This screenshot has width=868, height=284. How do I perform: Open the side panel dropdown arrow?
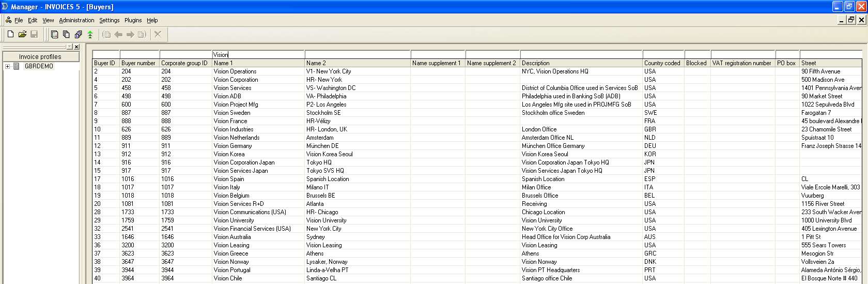coord(70,47)
